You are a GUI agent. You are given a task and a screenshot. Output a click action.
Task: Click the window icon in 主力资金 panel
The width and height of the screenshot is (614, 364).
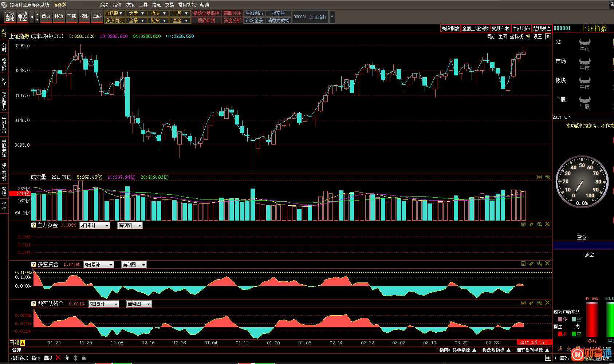[523, 224]
